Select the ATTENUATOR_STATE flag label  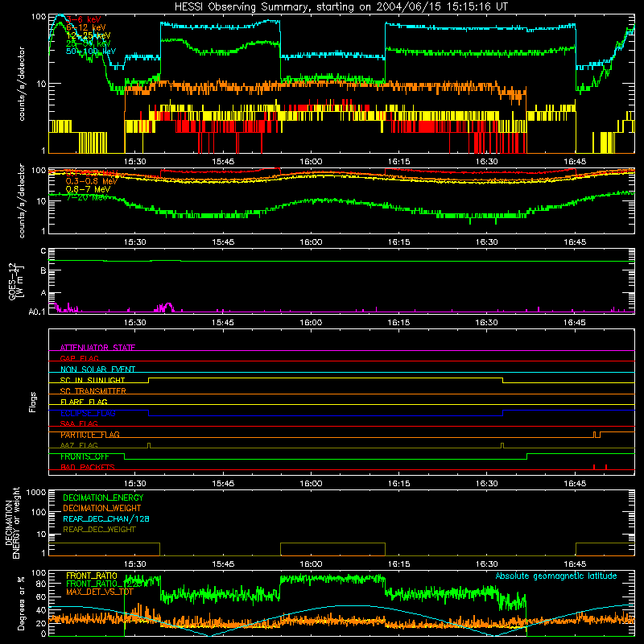pos(97,348)
